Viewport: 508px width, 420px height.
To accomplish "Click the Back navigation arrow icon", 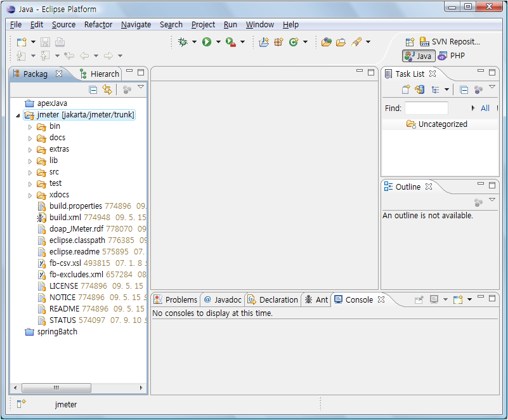I will [84, 56].
